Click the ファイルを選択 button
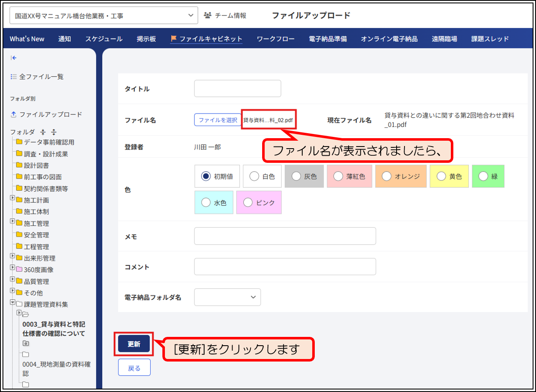The height and width of the screenshot is (392, 536). (x=217, y=120)
